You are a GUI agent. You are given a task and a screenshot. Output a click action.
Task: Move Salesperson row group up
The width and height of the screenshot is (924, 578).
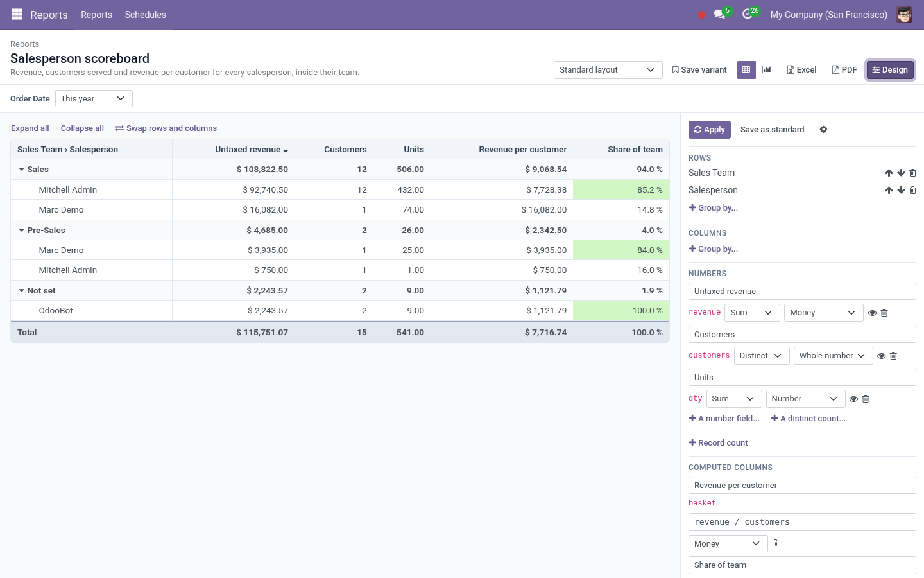coord(889,190)
